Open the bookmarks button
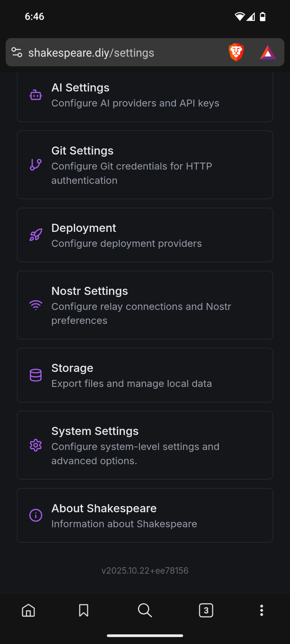The image size is (290, 644). point(83,610)
